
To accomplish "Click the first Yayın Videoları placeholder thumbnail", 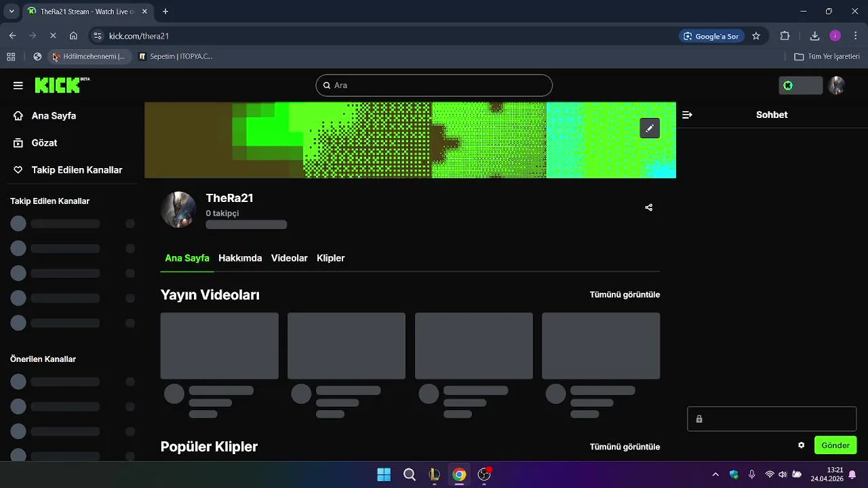I will click(x=220, y=346).
